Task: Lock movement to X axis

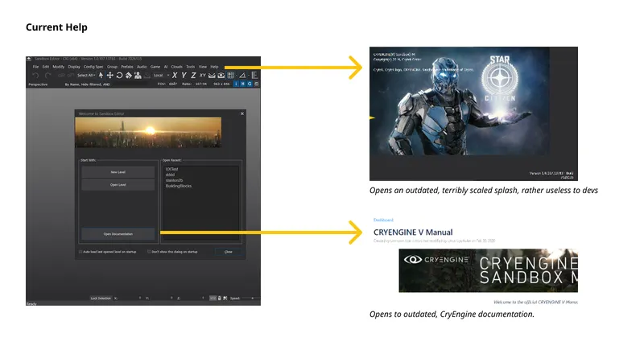Action: [175, 75]
